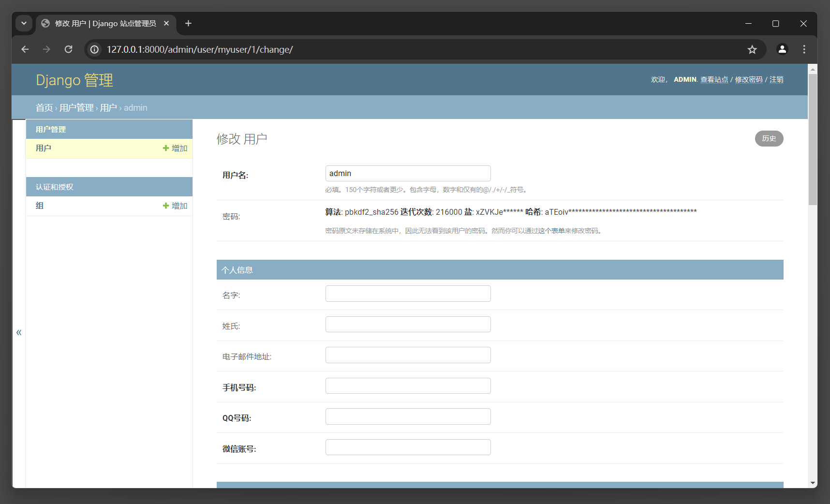The height and width of the screenshot is (504, 830).
Task: Click 用户 in the breadcrumb
Action: coord(108,108)
